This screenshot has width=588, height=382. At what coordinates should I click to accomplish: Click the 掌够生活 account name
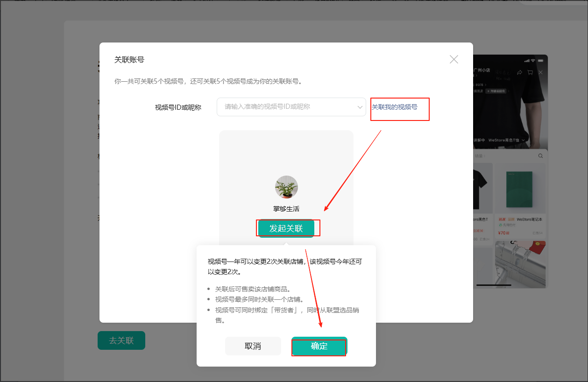tap(286, 209)
